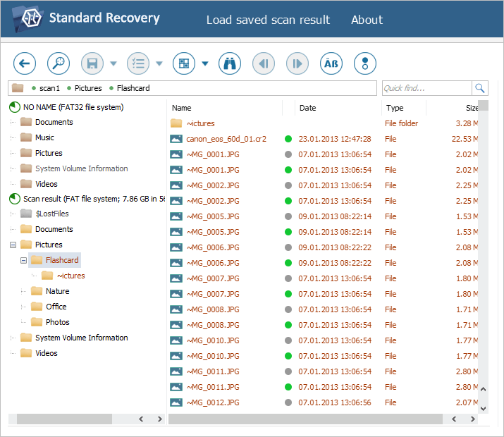Click the checklist selection toolbar icon
The height and width of the screenshot is (437, 504).
pyautogui.click(x=138, y=63)
